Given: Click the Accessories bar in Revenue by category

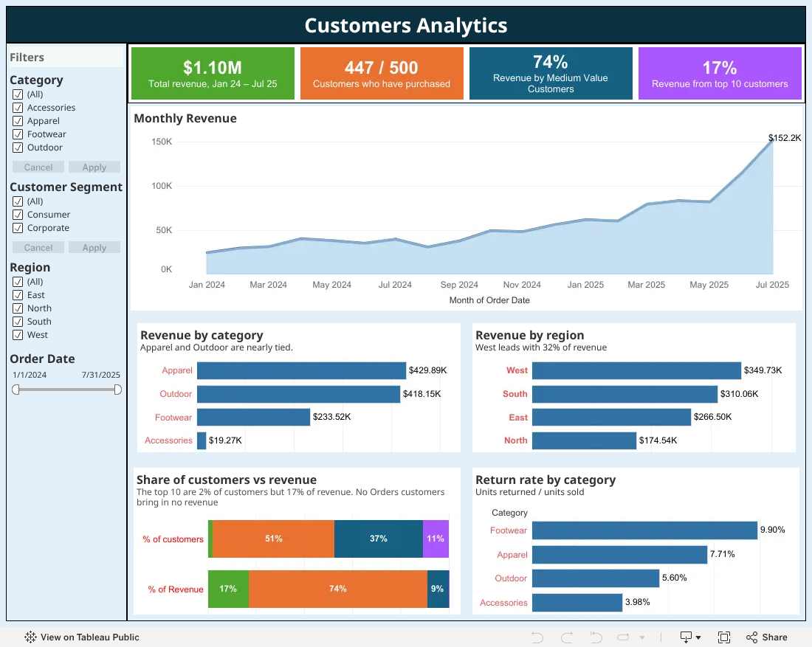Looking at the screenshot, I should click(x=202, y=440).
